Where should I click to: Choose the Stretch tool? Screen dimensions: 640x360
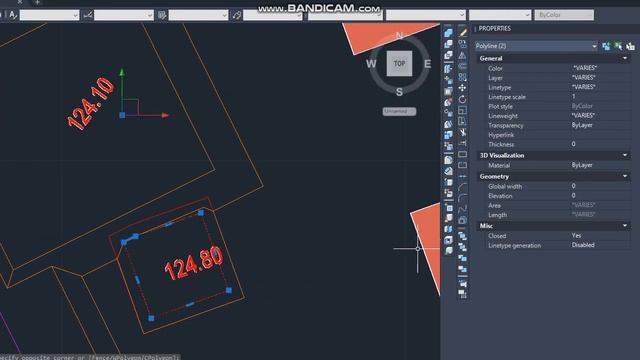coord(462,121)
